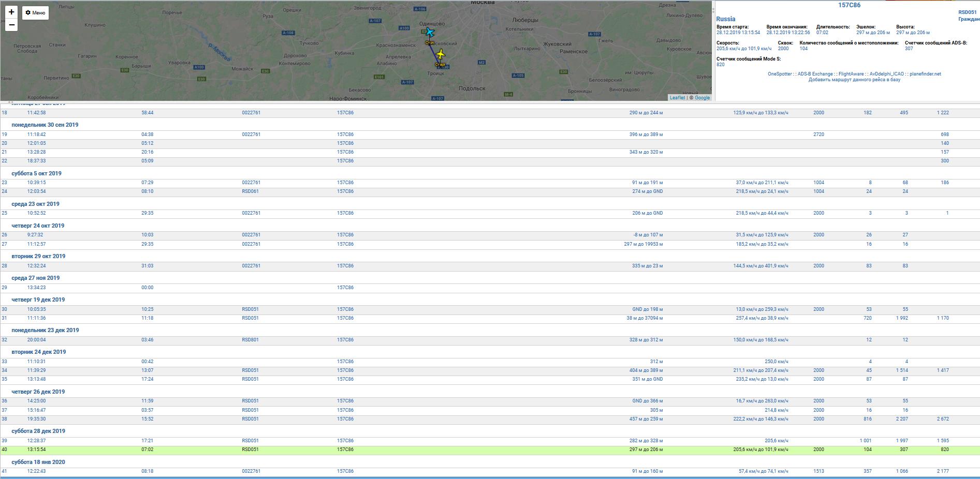980x479 pixels.
Task: Zoom out the map with minus button
Action: pyautogui.click(x=11, y=25)
